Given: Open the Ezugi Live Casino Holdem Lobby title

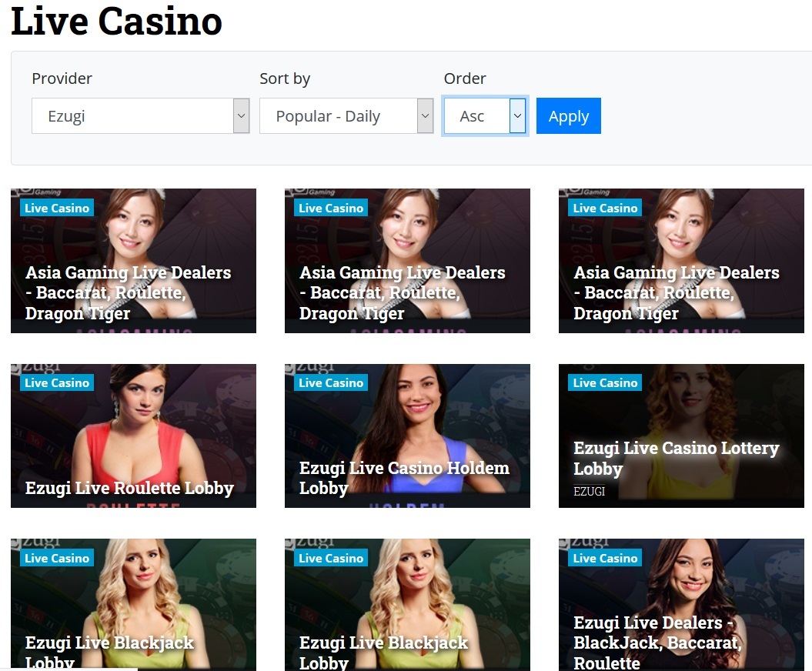Looking at the screenshot, I should [404, 478].
